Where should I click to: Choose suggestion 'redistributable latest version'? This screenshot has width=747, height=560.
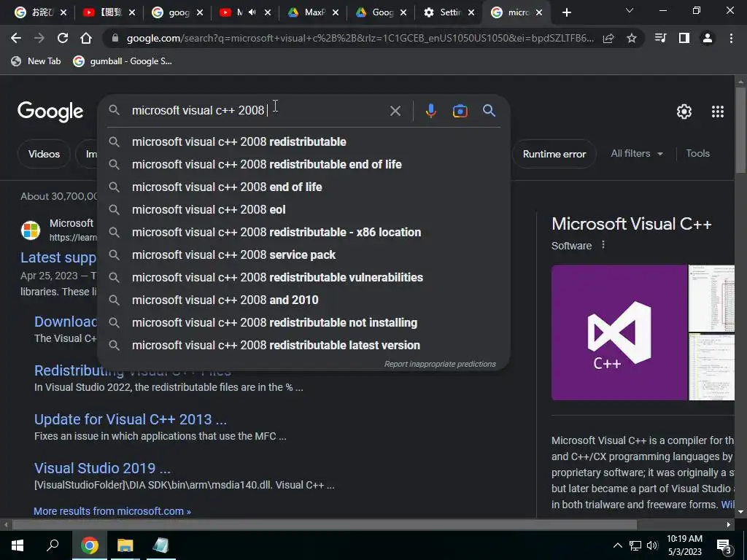pyautogui.click(x=304, y=345)
